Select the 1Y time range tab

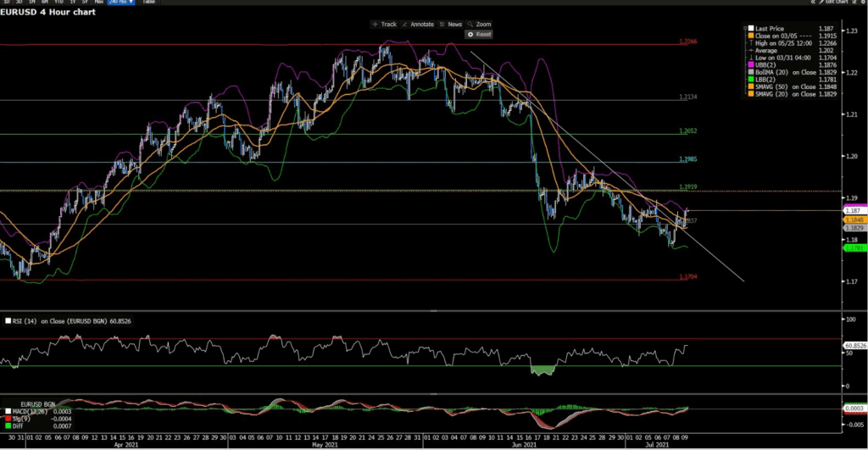(x=73, y=2)
